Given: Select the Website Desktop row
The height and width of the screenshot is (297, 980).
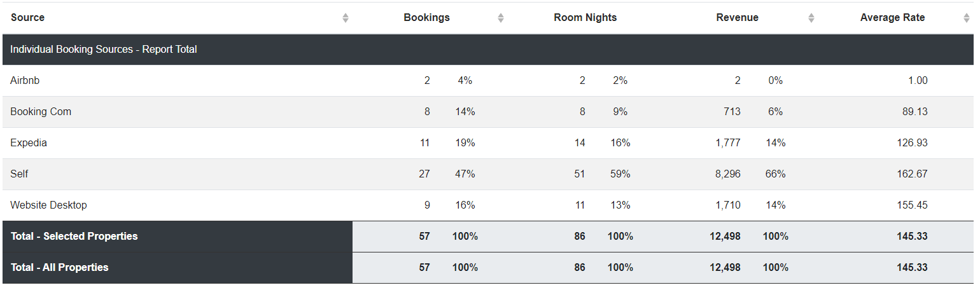Looking at the screenshot, I should point(488,205).
